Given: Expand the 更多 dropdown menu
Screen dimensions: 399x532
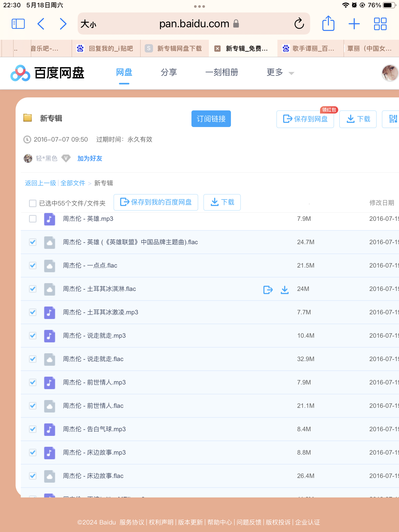Looking at the screenshot, I should 280,72.
